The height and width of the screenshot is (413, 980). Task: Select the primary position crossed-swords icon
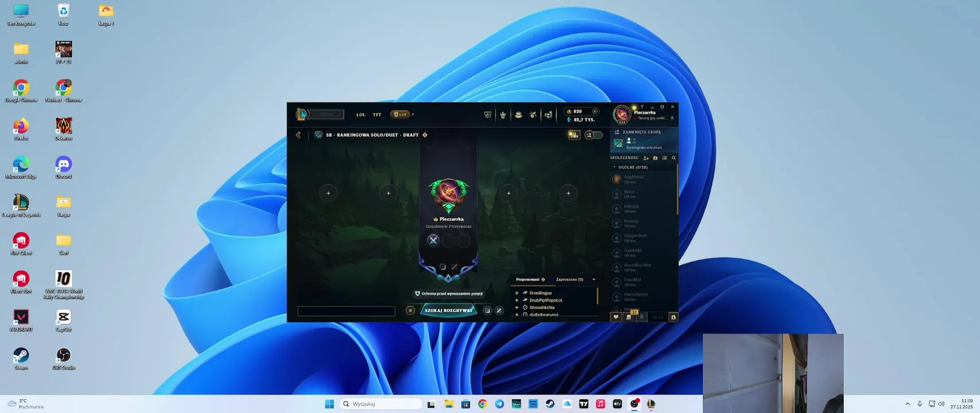[433, 240]
